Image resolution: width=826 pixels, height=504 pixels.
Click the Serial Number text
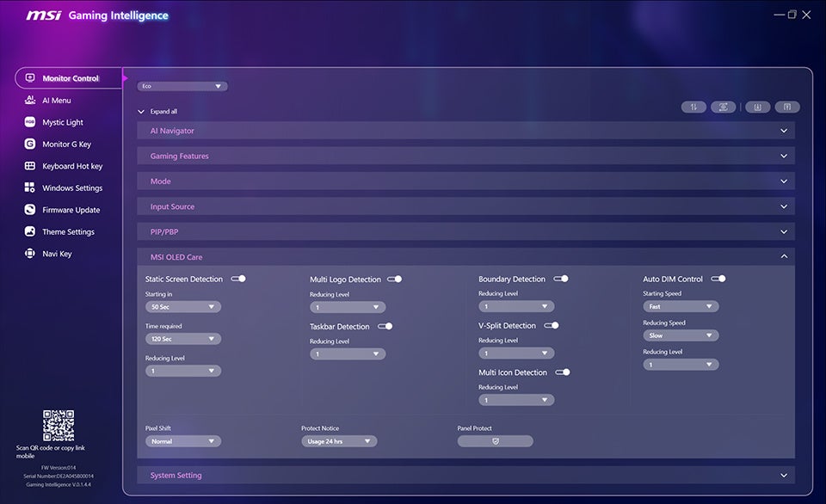pyautogui.click(x=59, y=476)
